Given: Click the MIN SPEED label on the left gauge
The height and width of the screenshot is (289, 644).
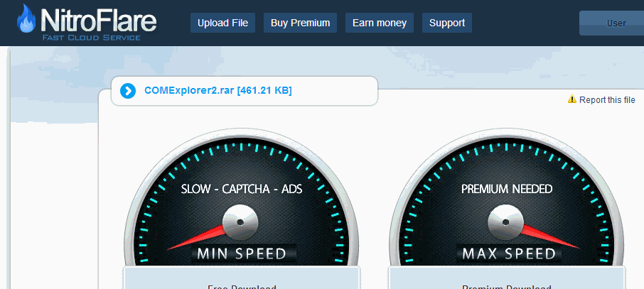Looking at the screenshot, I should tap(242, 253).
